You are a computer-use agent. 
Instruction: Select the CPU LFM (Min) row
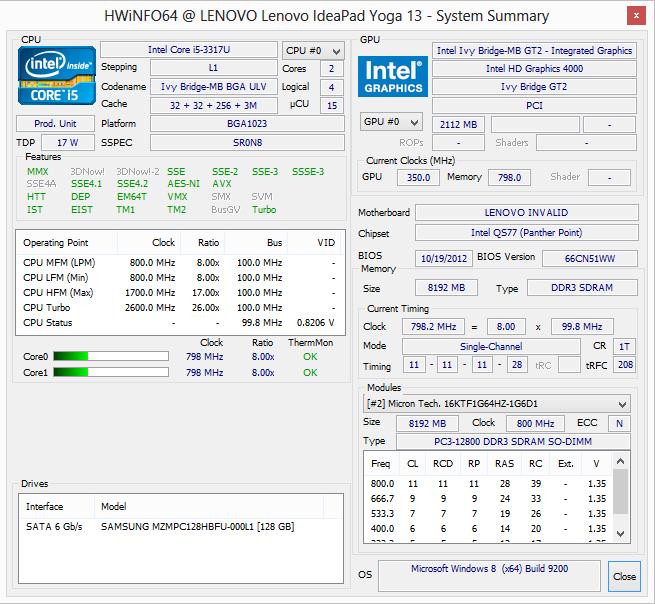point(180,278)
